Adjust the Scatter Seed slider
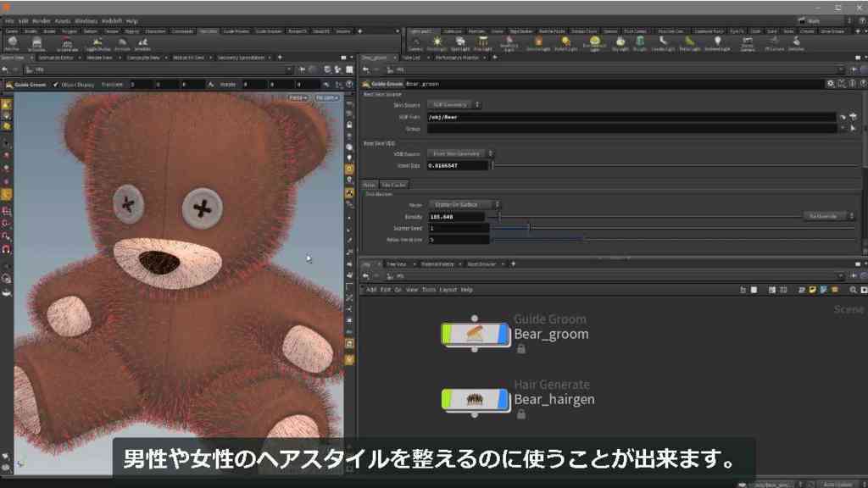The width and height of the screenshot is (868, 488). tap(674, 228)
